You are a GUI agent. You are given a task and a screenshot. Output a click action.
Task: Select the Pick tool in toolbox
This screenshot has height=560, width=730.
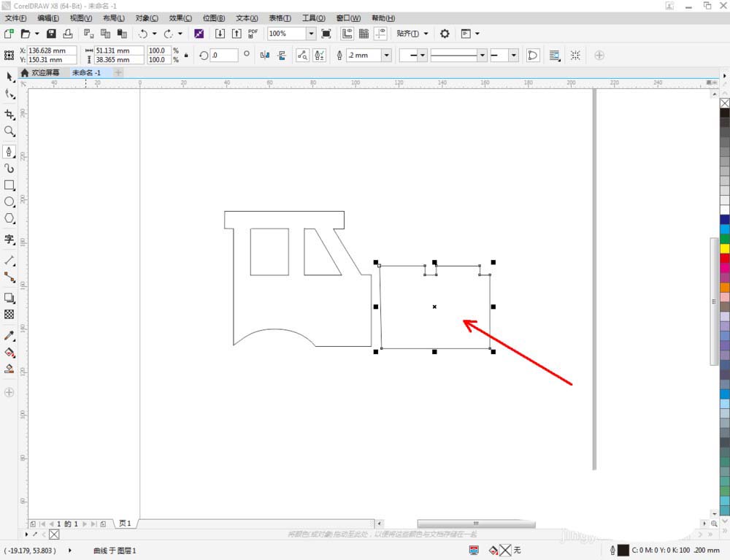(9, 77)
